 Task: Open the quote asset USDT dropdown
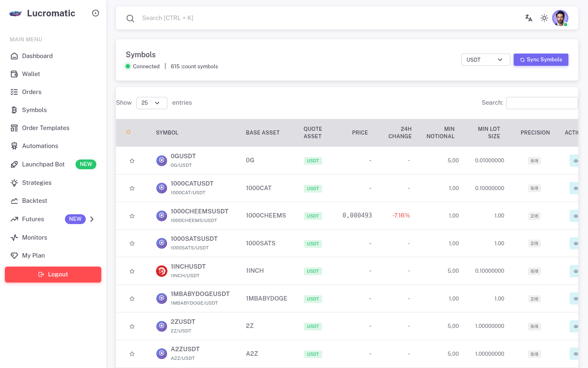pos(486,60)
